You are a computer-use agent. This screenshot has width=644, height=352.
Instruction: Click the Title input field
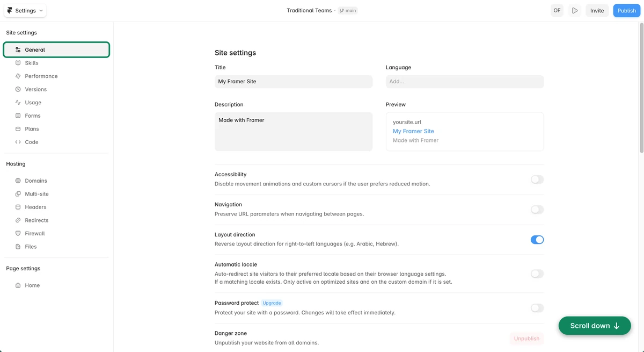(x=294, y=82)
